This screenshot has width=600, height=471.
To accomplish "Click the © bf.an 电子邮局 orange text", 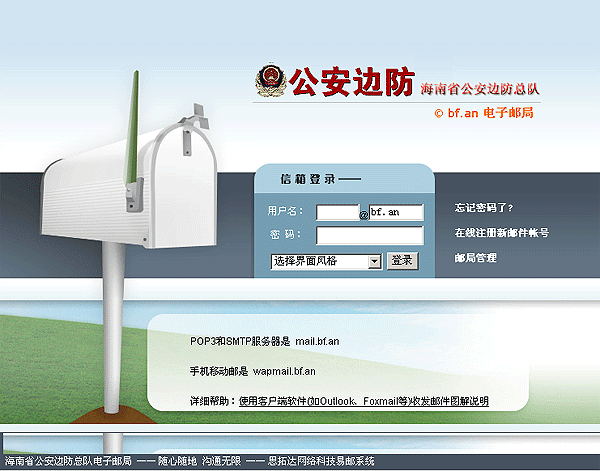I will (x=484, y=113).
